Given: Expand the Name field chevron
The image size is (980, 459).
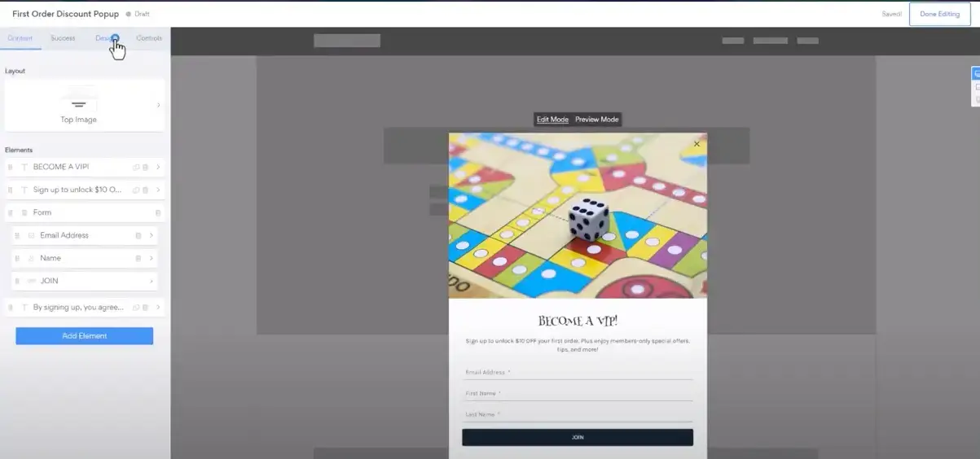Looking at the screenshot, I should [x=152, y=258].
